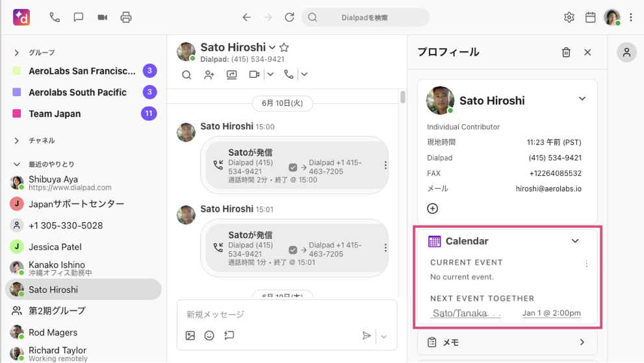Focus the Dialpadを検索 search field
644x363 pixels.
(365, 18)
